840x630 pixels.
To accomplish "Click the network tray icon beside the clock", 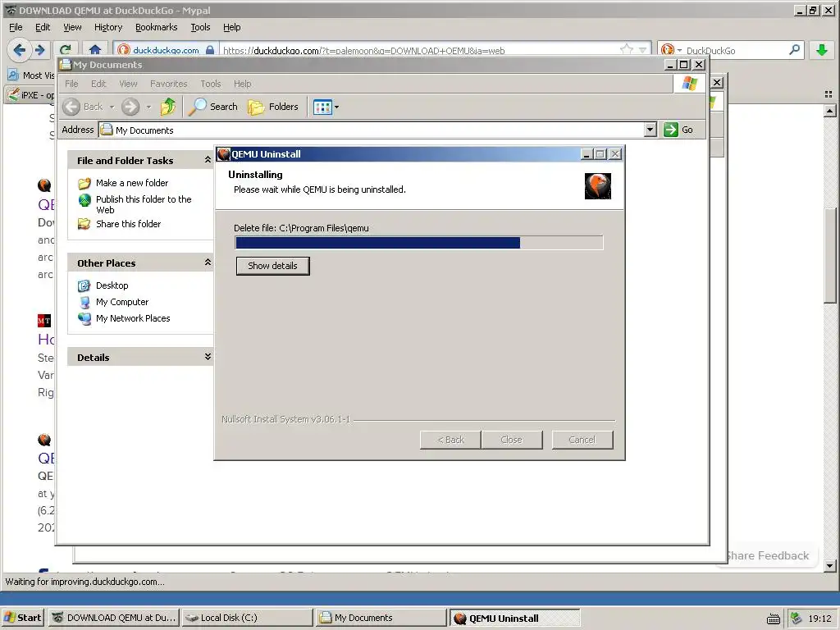I will [x=796, y=619].
